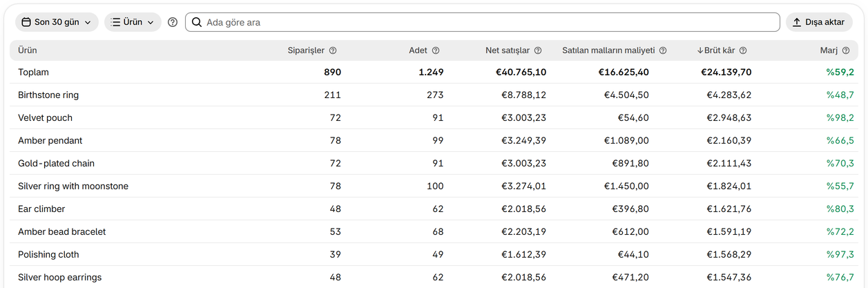Click the Silver ring with moonstone quantity 100
This screenshot has width=868, height=288.
436,186
